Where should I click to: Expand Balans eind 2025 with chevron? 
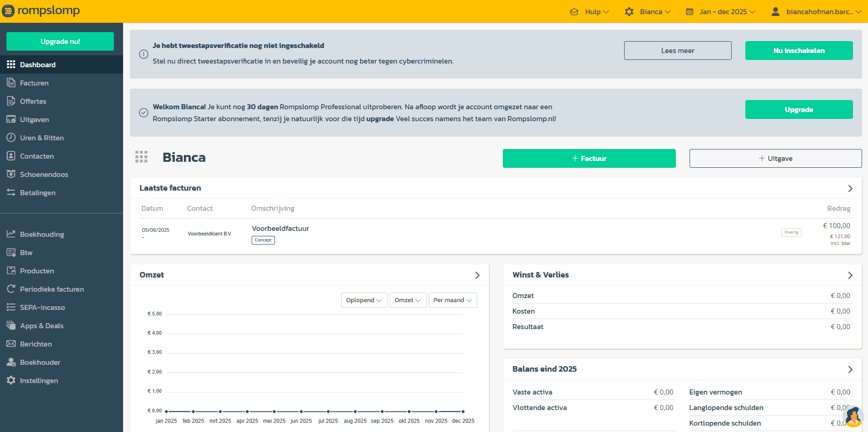tap(850, 369)
